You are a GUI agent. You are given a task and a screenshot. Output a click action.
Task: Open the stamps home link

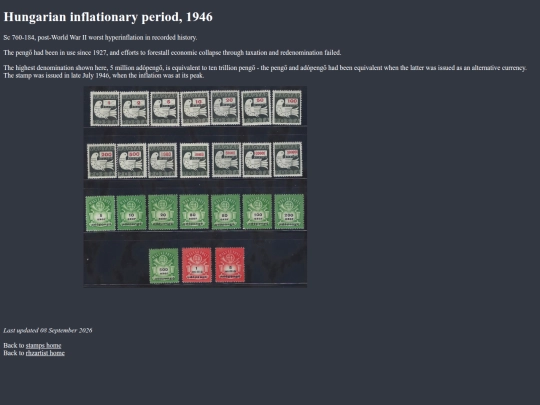coord(43,345)
